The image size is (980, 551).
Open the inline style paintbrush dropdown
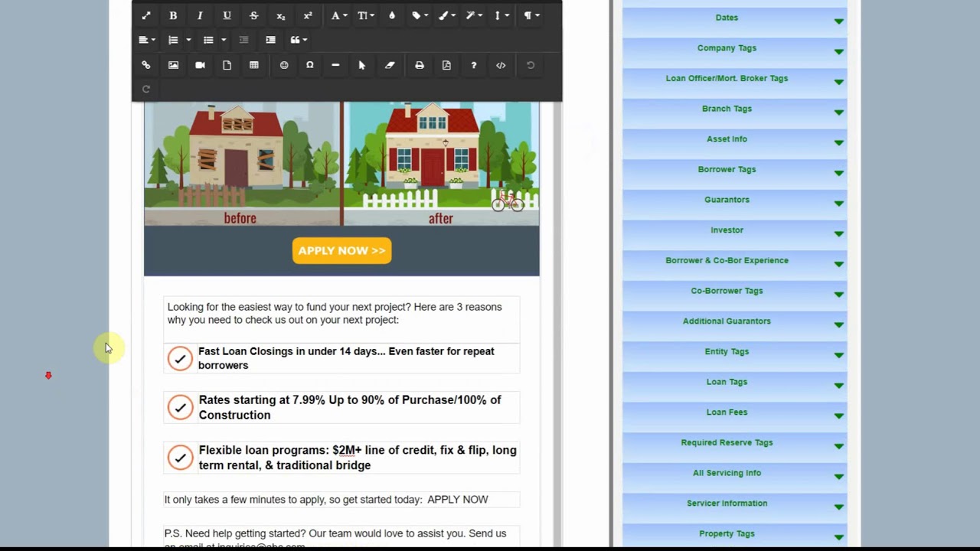[446, 15]
